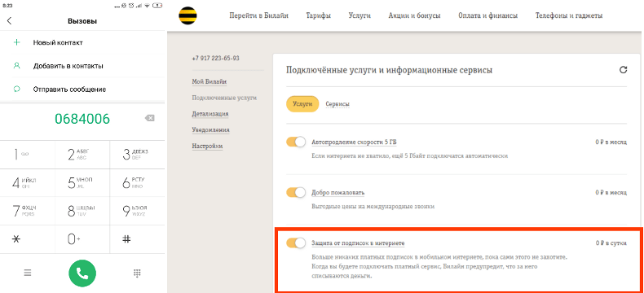Dial digit 0 on keypad

tap(82, 239)
